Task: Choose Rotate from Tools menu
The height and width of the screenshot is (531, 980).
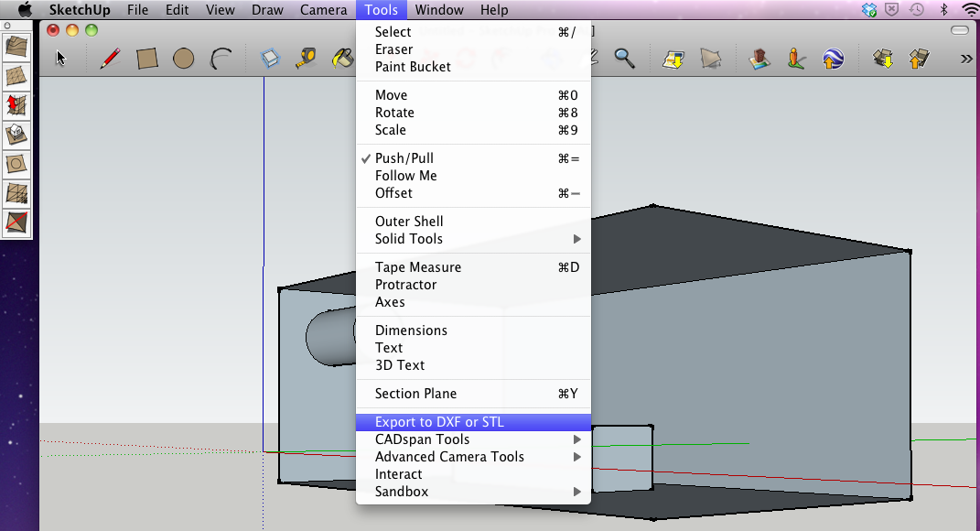Action: (x=473, y=113)
